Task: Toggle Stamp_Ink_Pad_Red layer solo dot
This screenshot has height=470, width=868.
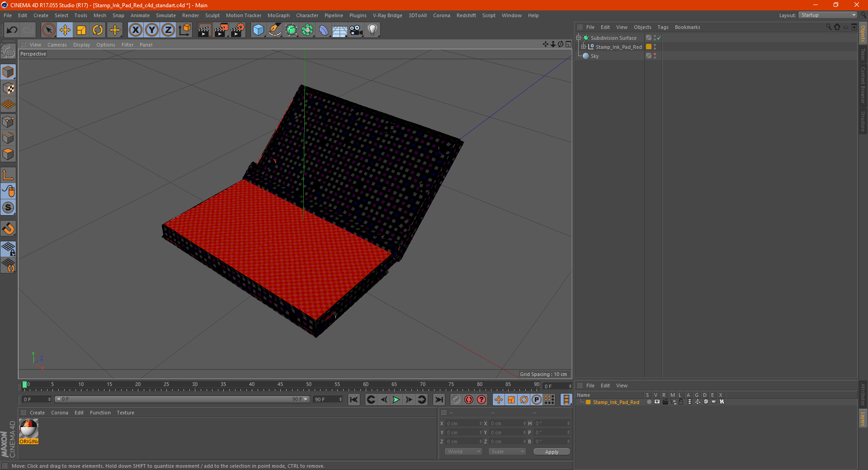Action: tap(649, 402)
